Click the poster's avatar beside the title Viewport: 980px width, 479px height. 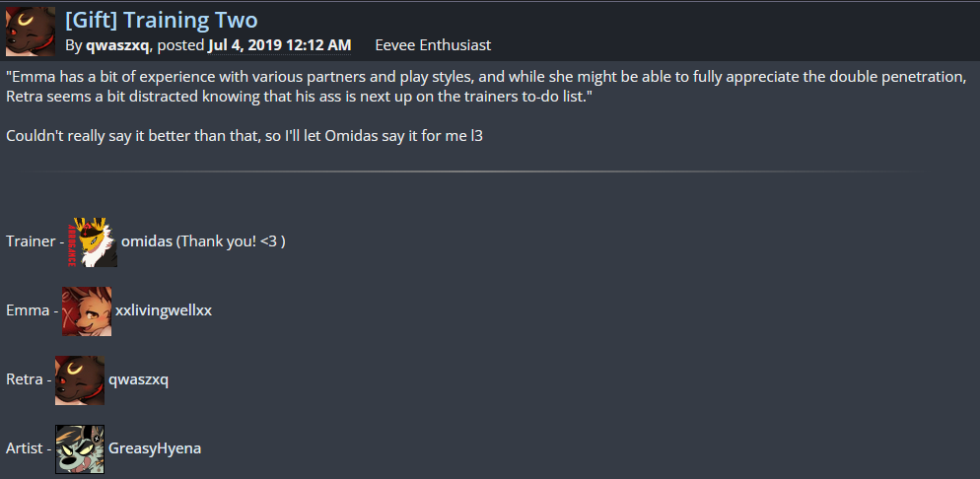(x=31, y=31)
